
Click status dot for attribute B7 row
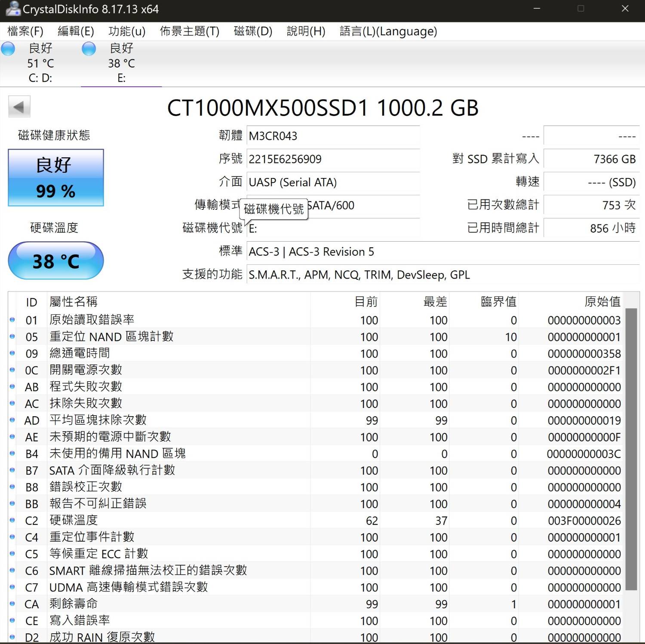[x=12, y=470]
